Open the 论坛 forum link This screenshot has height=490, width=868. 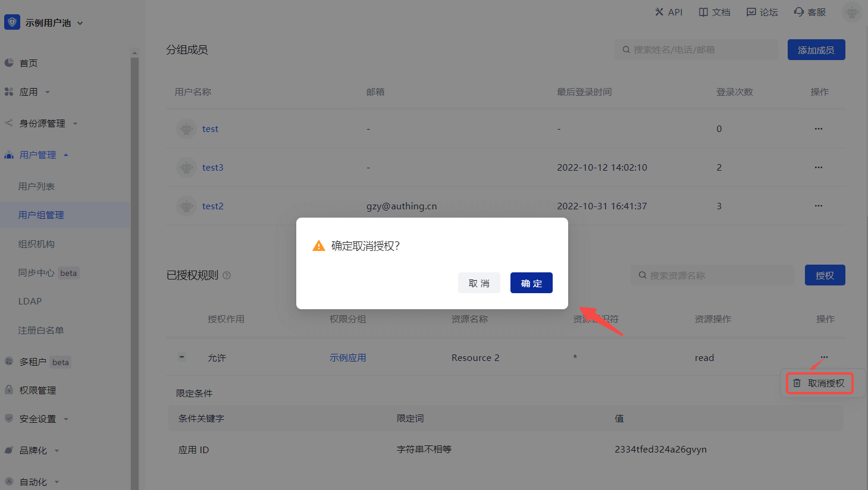tap(762, 12)
